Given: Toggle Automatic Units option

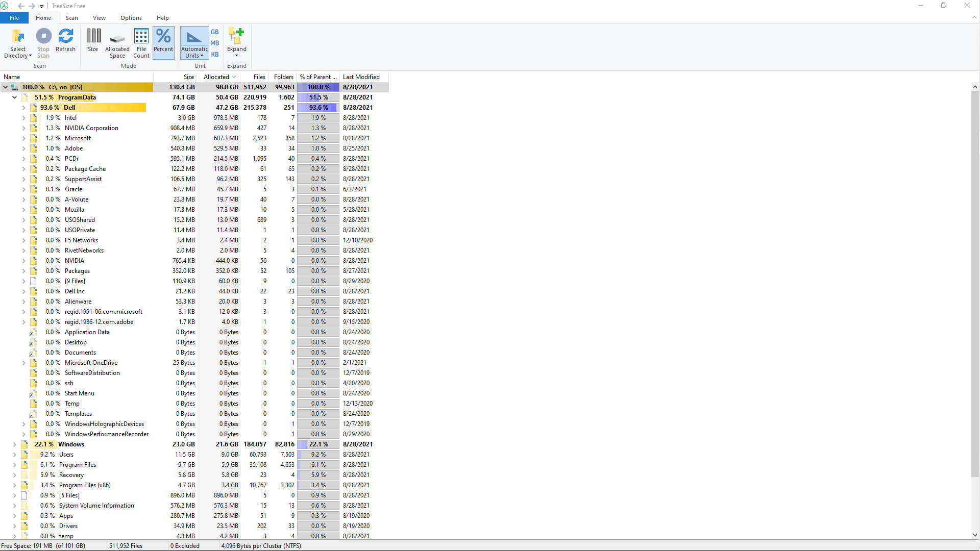Looking at the screenshot, I should tap(194, 43).
